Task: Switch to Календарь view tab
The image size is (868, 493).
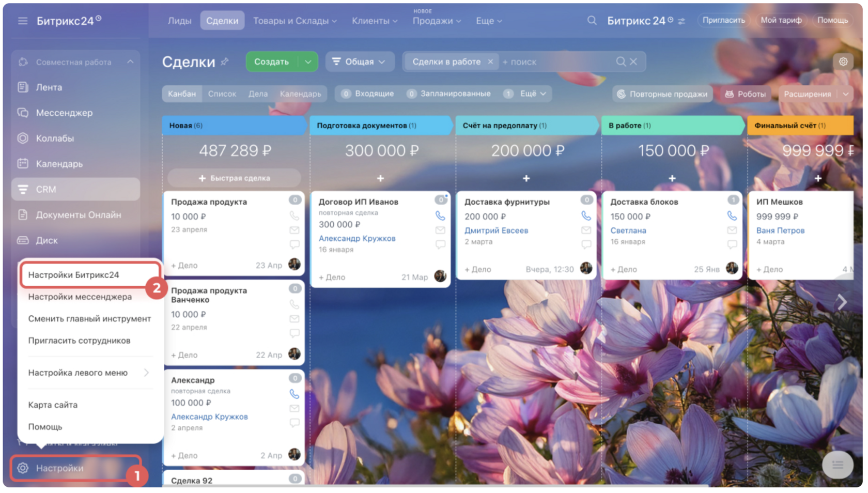Action: click(300, 94)
